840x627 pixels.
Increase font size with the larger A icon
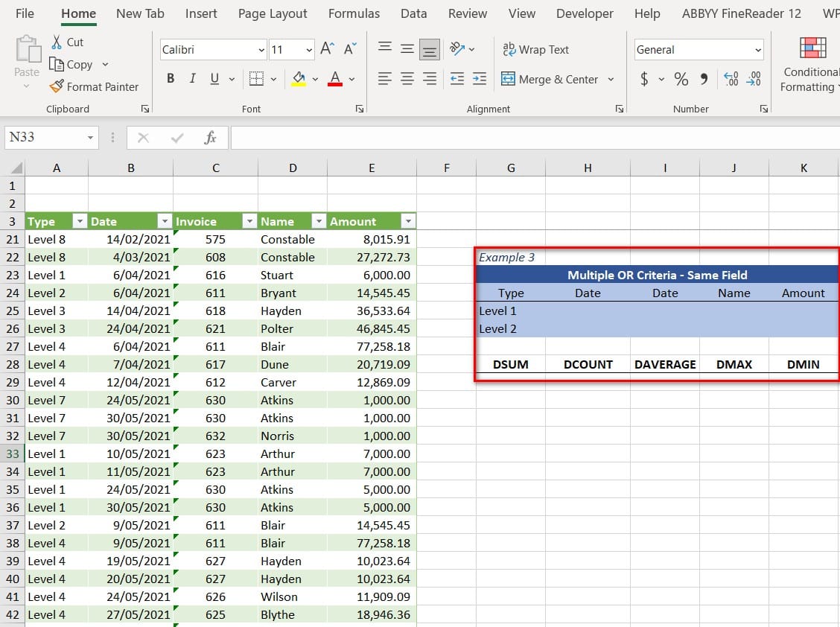pos(327,49)
